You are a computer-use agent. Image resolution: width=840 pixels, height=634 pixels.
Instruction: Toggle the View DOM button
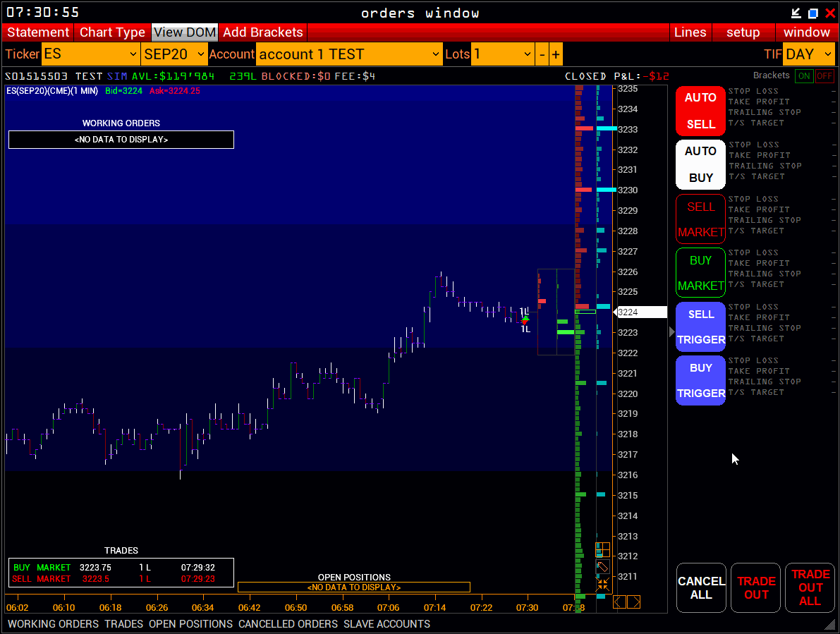(185, 32)
